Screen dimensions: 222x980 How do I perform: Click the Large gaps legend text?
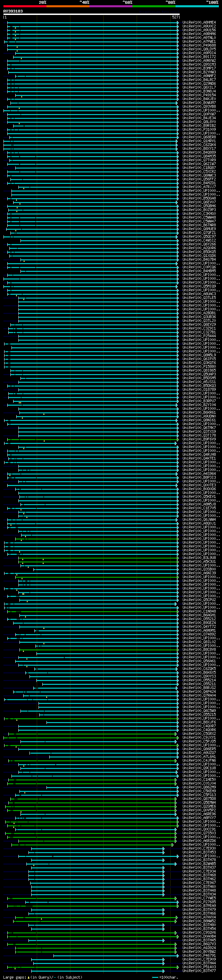[x=15, y=977]
